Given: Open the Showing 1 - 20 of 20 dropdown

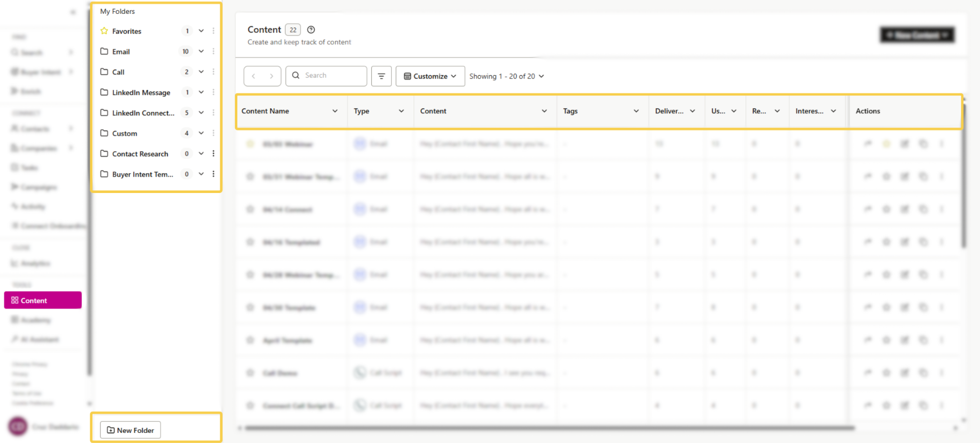Looking at the screenshot, I should tap(507, 76).
